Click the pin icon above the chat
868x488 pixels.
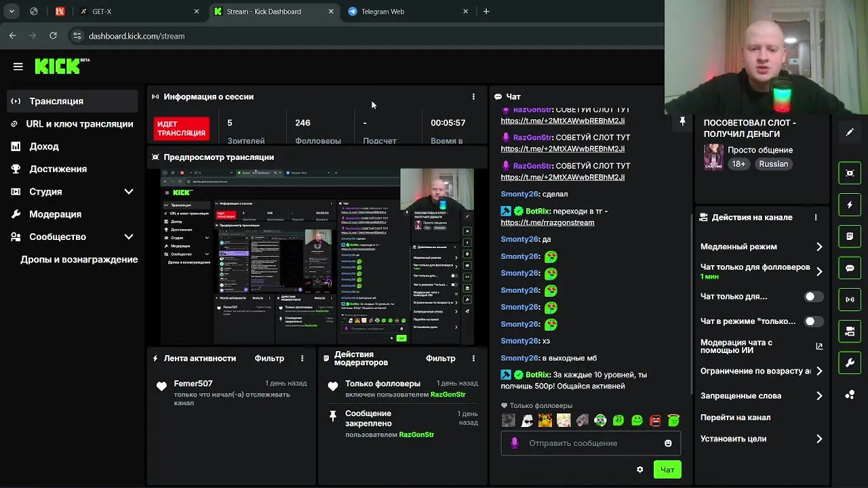pos(682,121)
